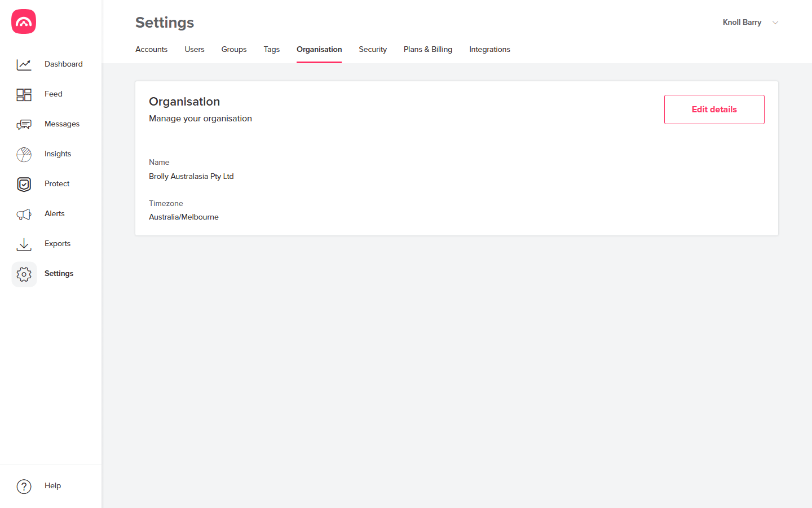The width and height of the screenshot is (812, 508).
Task: Switch to the Users tab
Action: 195,49
